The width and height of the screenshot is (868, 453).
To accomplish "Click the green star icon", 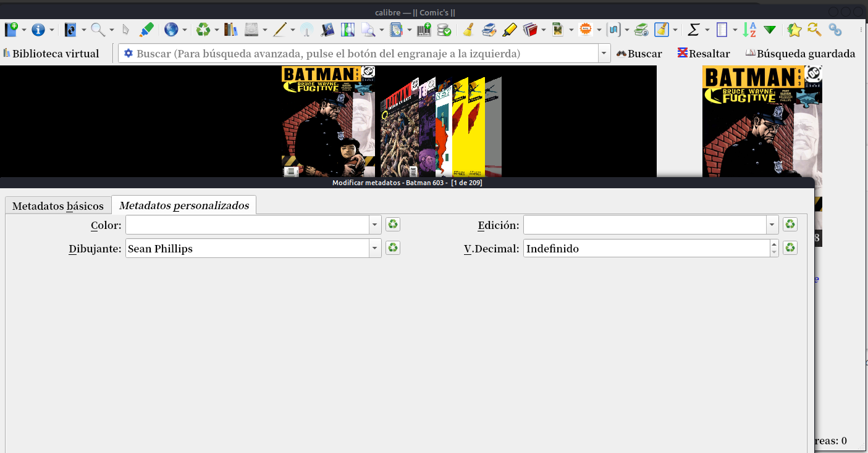I will [x=794, y=29].
